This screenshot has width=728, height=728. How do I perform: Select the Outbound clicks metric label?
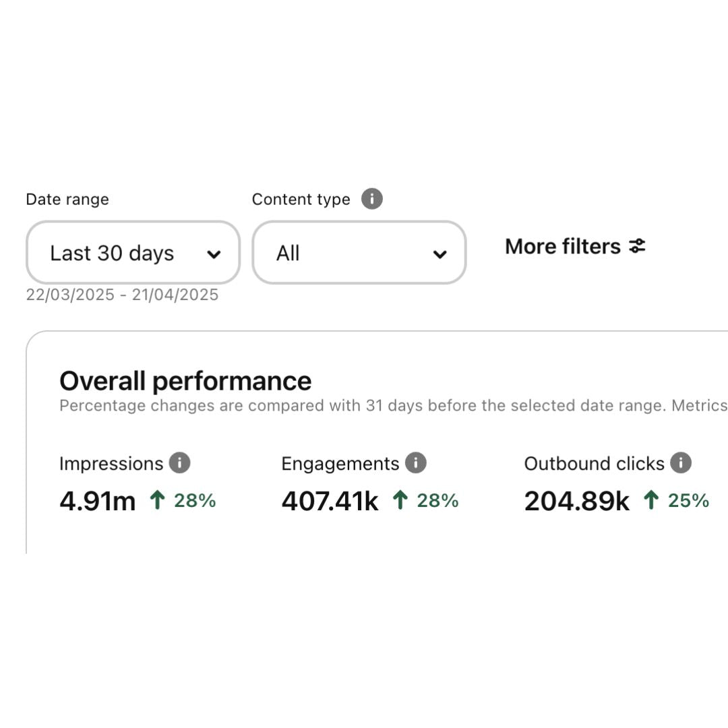click(595, 463)
